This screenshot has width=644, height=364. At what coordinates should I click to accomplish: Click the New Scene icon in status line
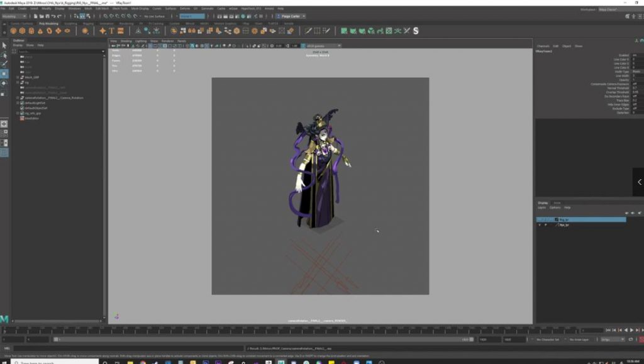coord(36,16)
